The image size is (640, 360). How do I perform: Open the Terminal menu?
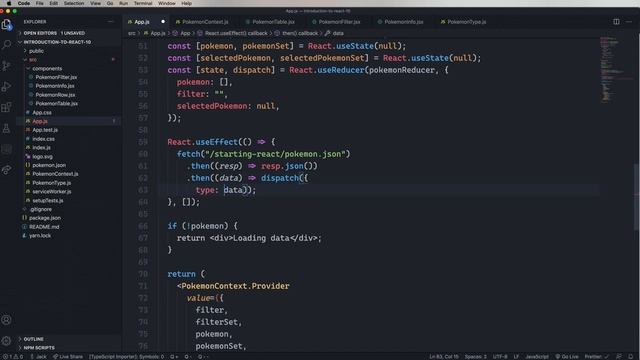coord(143,3)
